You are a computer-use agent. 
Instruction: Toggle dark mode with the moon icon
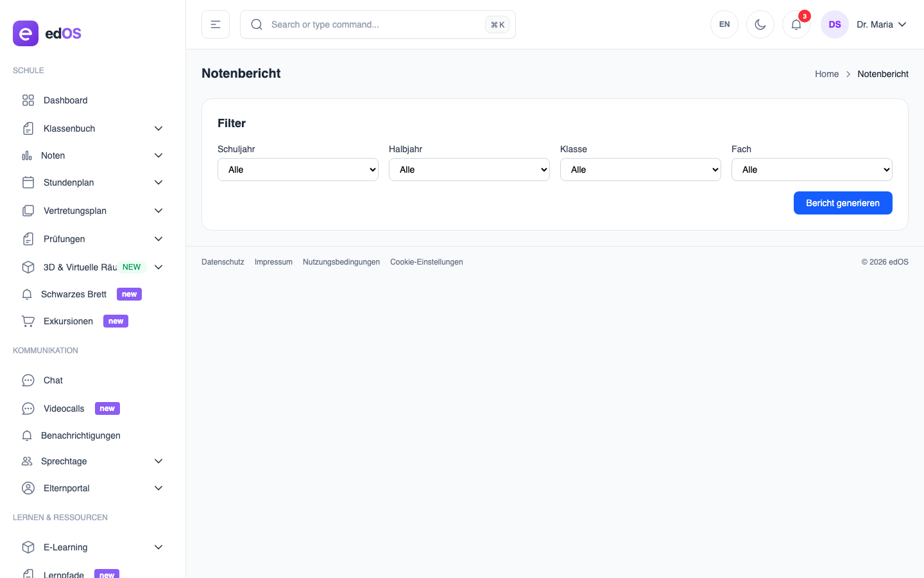pos(760,24)
